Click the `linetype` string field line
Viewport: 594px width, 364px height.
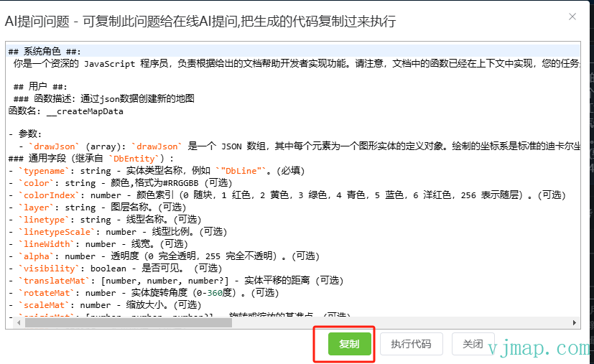[105, 219]
